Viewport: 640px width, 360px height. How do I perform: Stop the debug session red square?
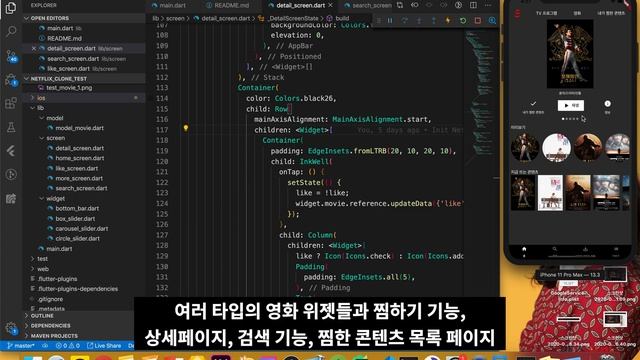478,20
